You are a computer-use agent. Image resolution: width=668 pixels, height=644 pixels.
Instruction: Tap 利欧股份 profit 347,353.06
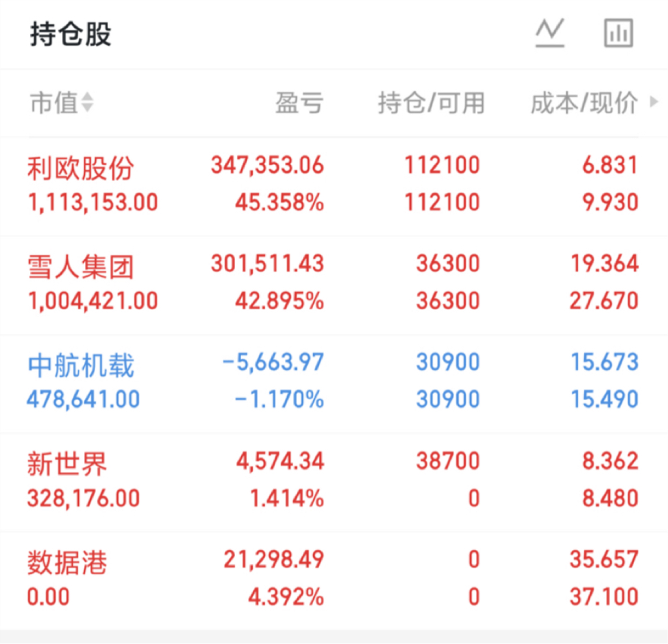tap(267, 165)
